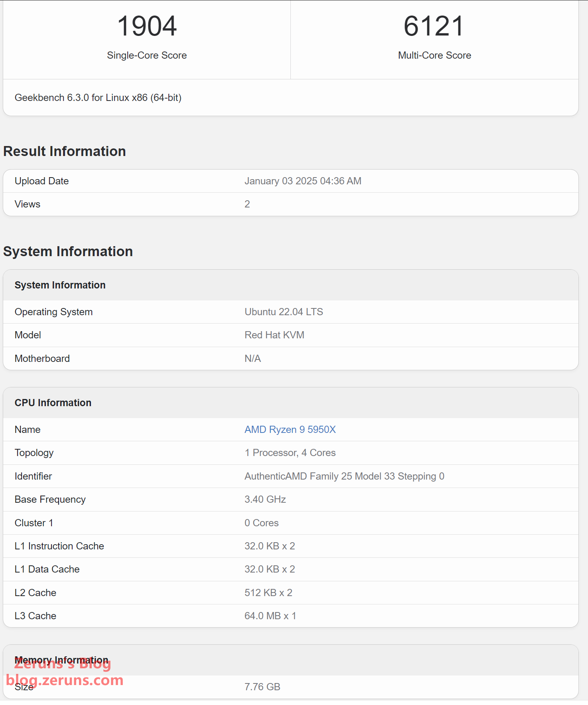Click the Ubuntu 22.04 LTS value
Viewport: 588px width, 705px height.
(x=284, y=312)
